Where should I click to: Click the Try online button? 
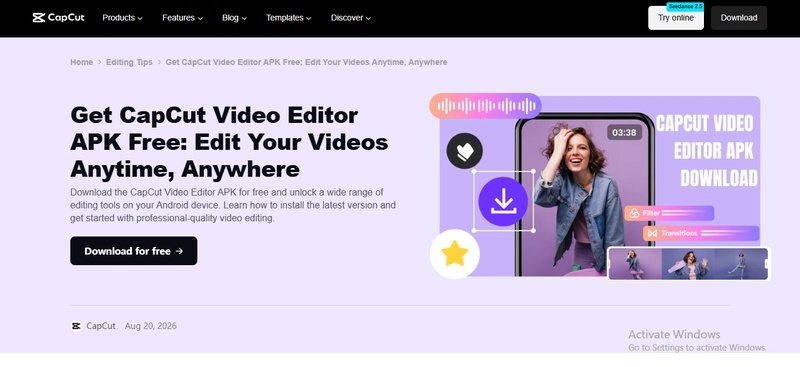pyautogui.click(x=676, y=18)
